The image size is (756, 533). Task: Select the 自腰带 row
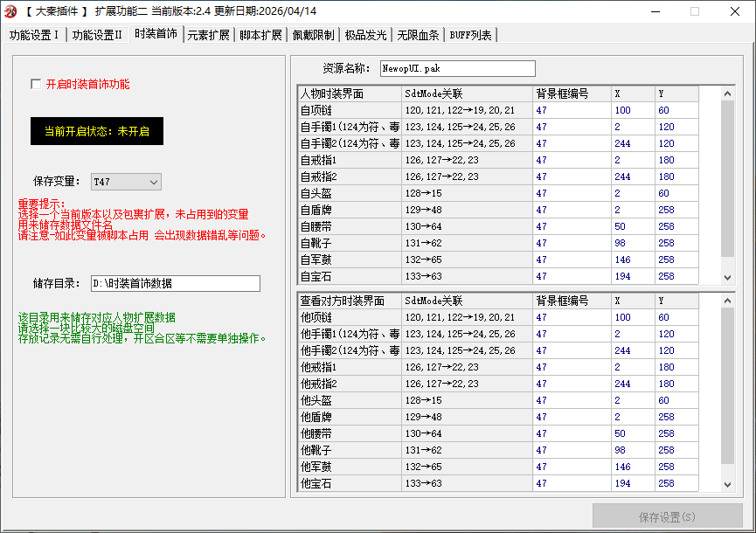click(498, 226)
